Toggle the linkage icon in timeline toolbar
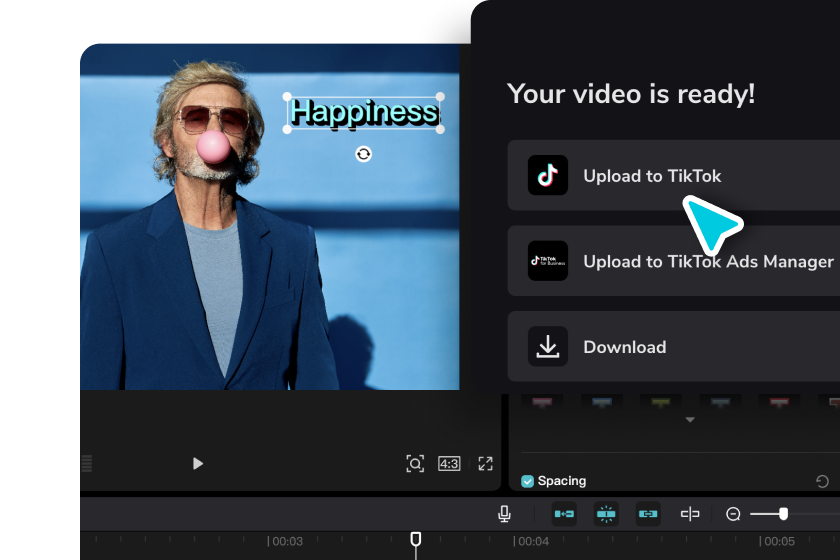Viewport: 840px width, 560px height. pos(648,514)
